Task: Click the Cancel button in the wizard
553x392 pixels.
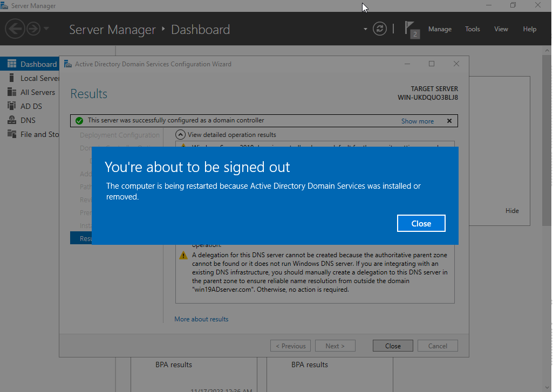Action: click(x=438, y=346)
